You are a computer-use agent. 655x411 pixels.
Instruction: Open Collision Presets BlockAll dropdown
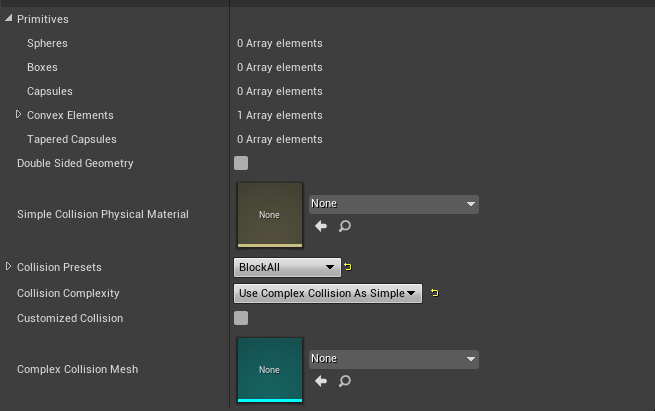pos(288,267)
